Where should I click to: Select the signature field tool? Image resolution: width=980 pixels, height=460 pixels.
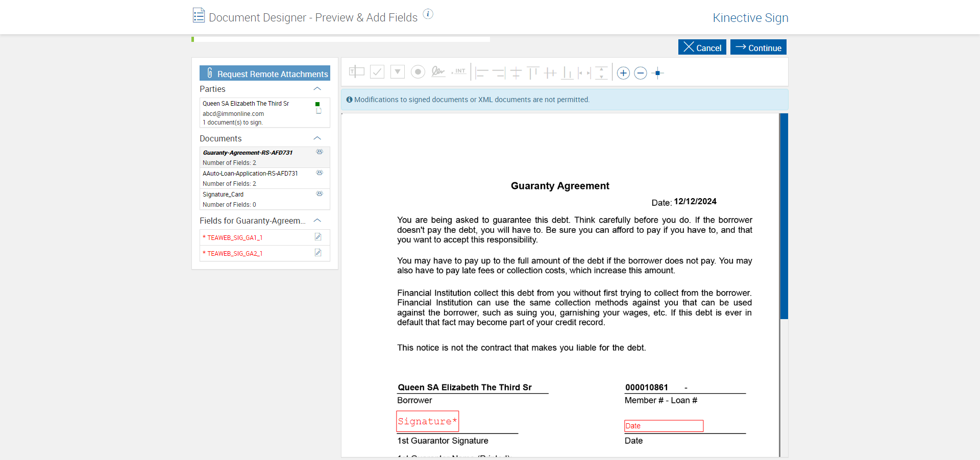click(438, 72)
